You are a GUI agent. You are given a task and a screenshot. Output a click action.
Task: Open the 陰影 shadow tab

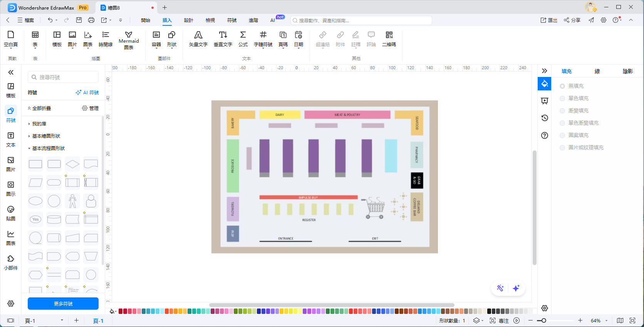pyautogui.click(x=627, y=71)
